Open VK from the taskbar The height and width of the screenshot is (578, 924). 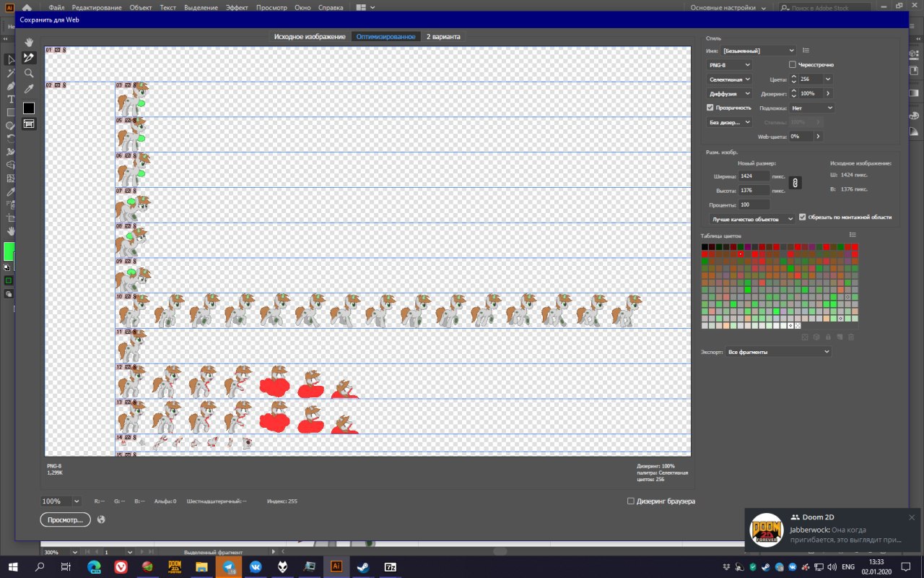point(256,567)
